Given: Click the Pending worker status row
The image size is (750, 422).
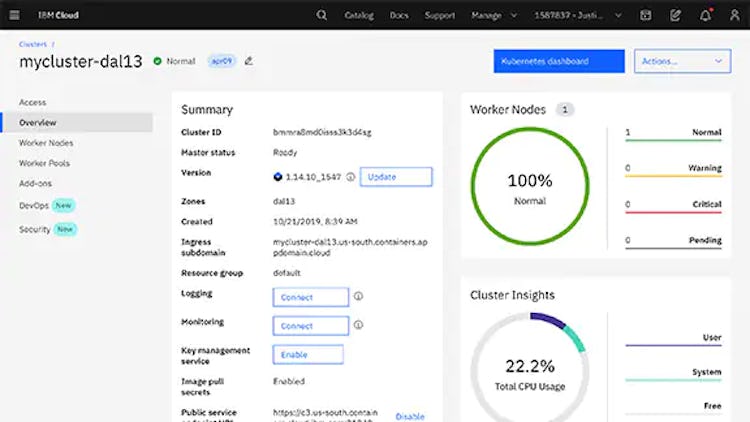Looking at the screenshot, I should coord(673,242).
